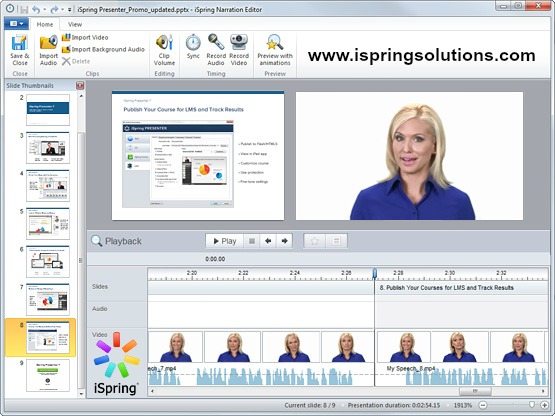Image resolution: width=555 pixels, height=416 pixels.
Task: Click the Redo arrow in title bar
Action: coord(54,10)
